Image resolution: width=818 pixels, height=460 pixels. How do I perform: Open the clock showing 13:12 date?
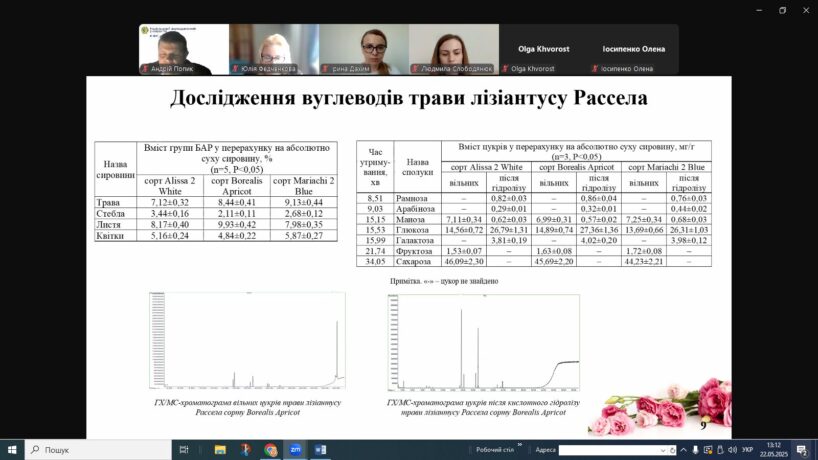click(773, 450)
